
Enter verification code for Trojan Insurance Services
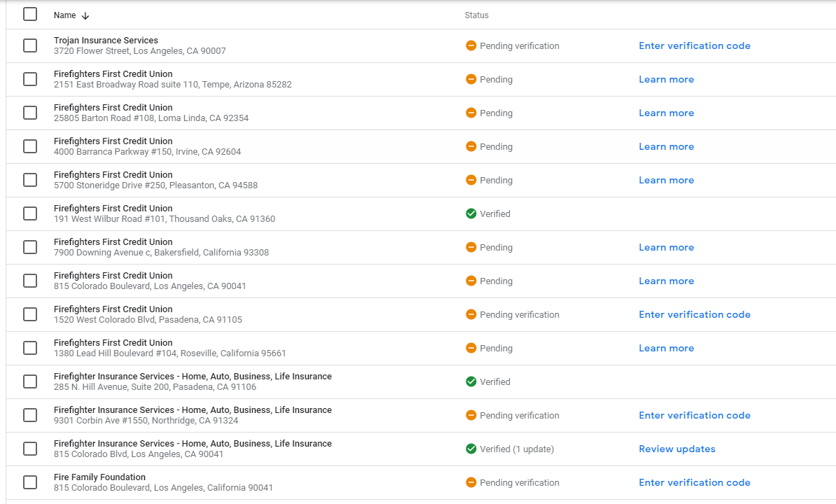[694, 45]
